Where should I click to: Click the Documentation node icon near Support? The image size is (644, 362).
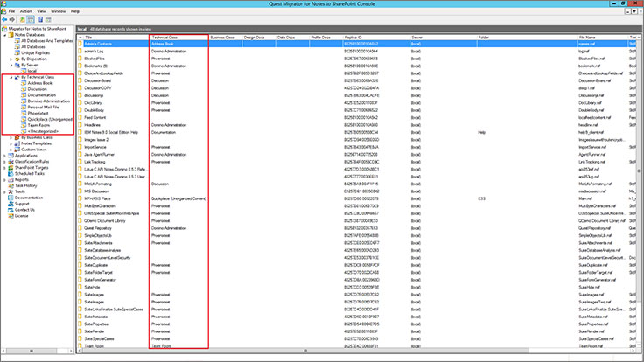tap(11, 198)
